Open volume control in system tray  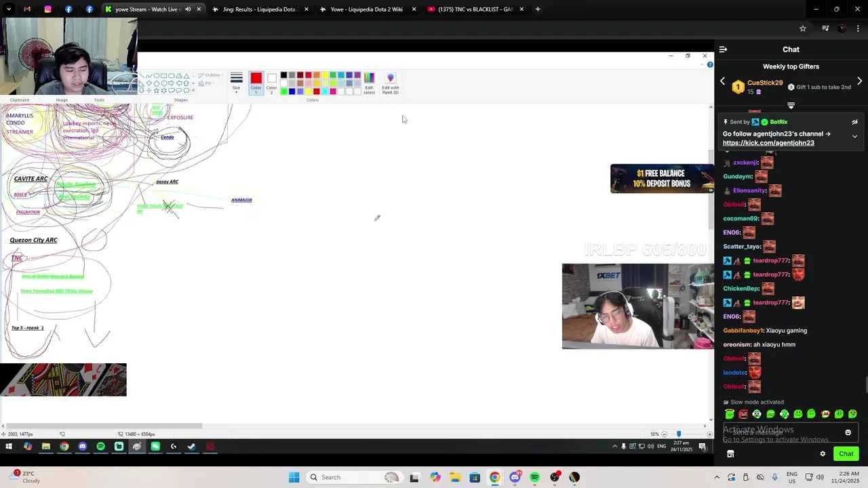point(820,477)
